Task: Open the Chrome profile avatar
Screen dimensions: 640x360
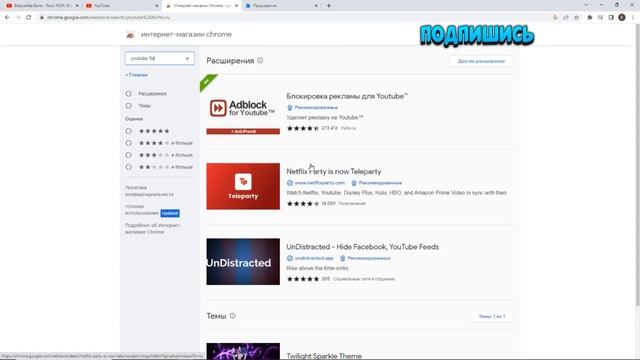Action: point(622,18)
